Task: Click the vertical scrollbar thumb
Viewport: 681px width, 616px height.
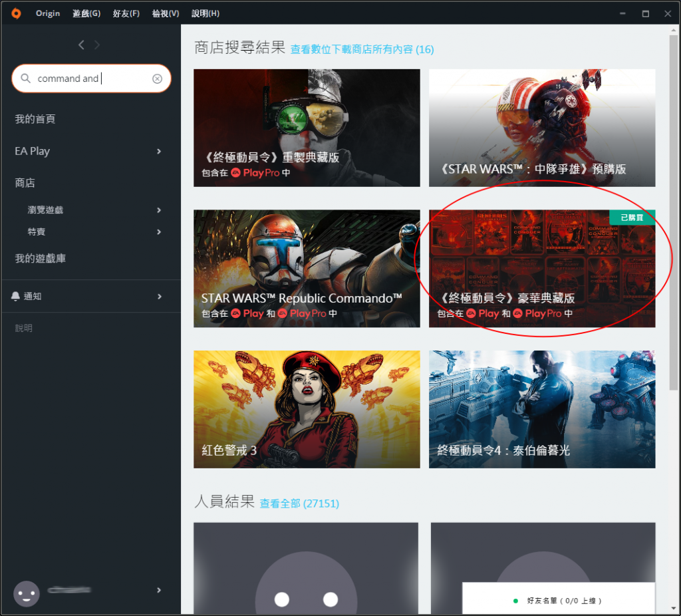Action: coord(674,213)
